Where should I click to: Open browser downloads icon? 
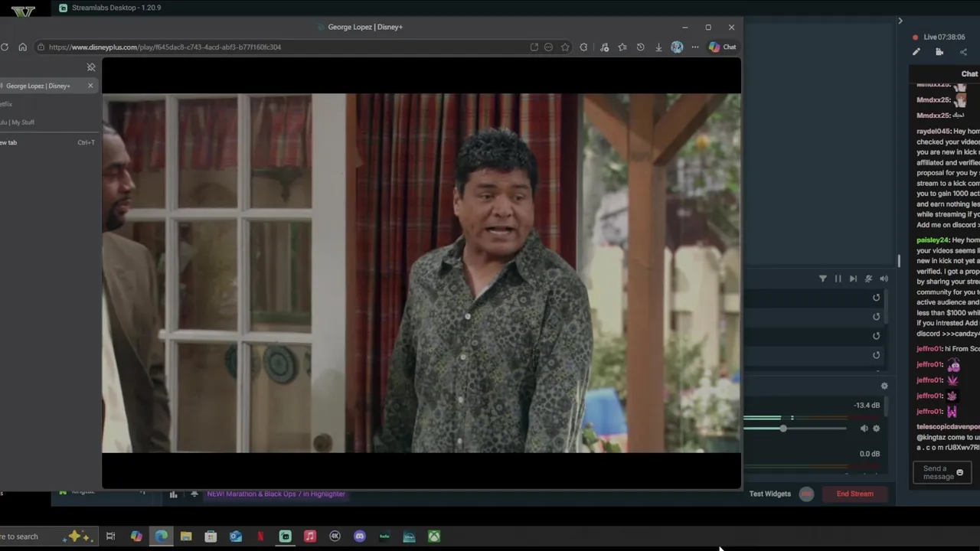(658, 47)
